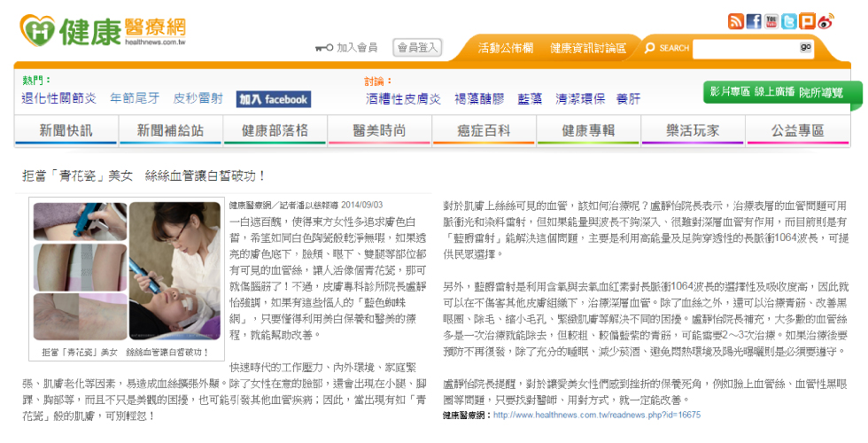This screenshot has width=868, height=443.
Task: Click the 討論: label
Action: [x=379, y=82]
